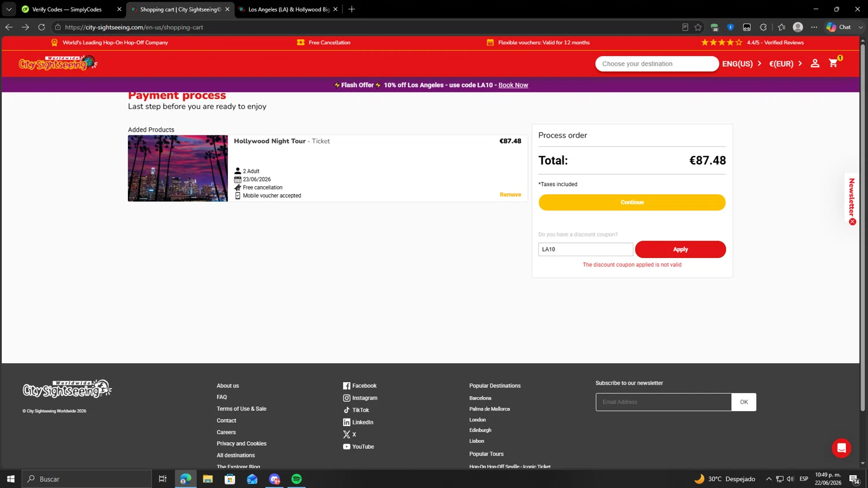Screen dimensions: 868x488
Task: Follow the Book Now flash offer link
Action: click(x=513, y=85)
